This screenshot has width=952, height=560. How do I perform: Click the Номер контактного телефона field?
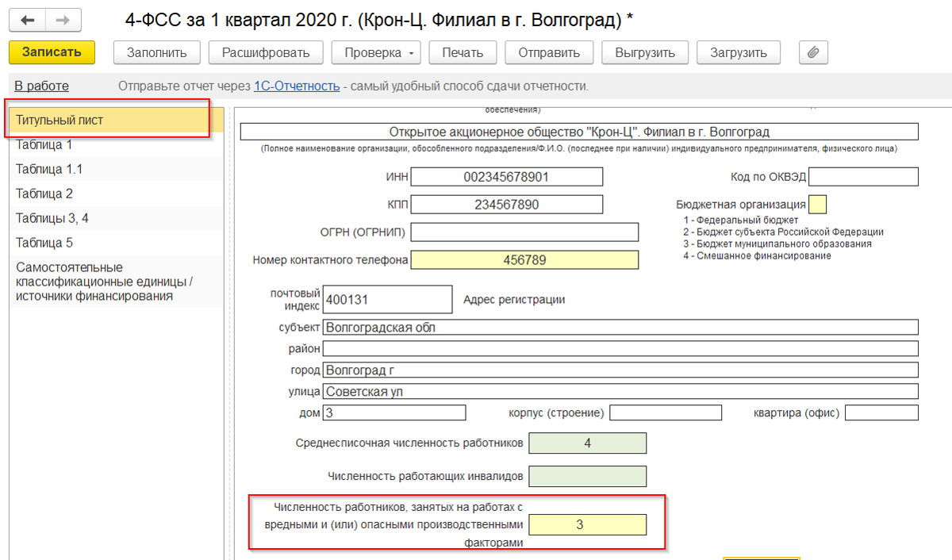pyautogui.click(x=524, y=260)
